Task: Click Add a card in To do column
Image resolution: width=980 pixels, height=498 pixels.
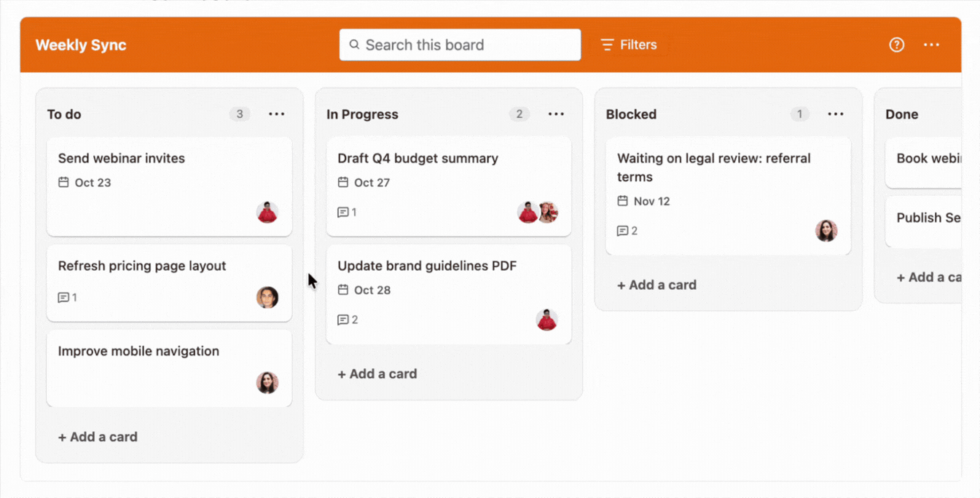Action: click(x=98, y=437)
